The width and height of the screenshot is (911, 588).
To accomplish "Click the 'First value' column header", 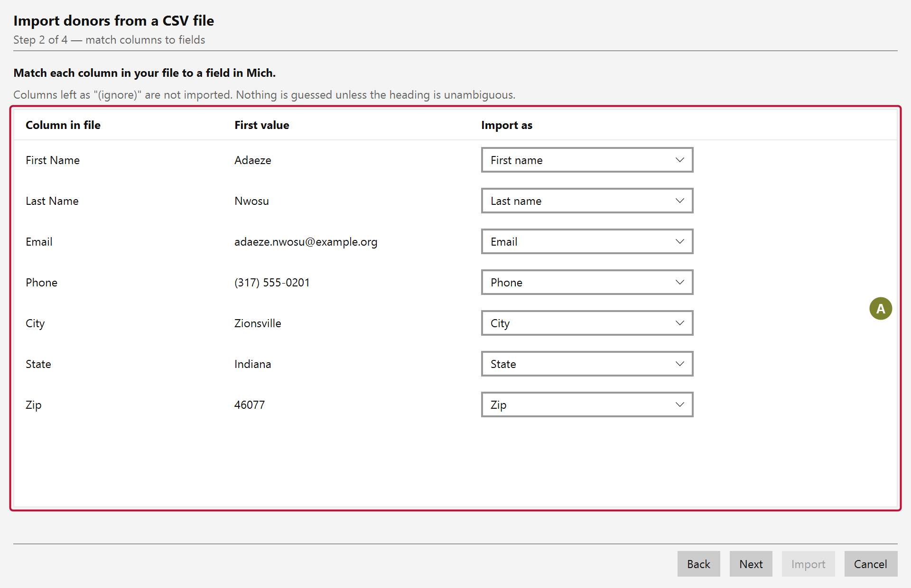I will point(262,125).
